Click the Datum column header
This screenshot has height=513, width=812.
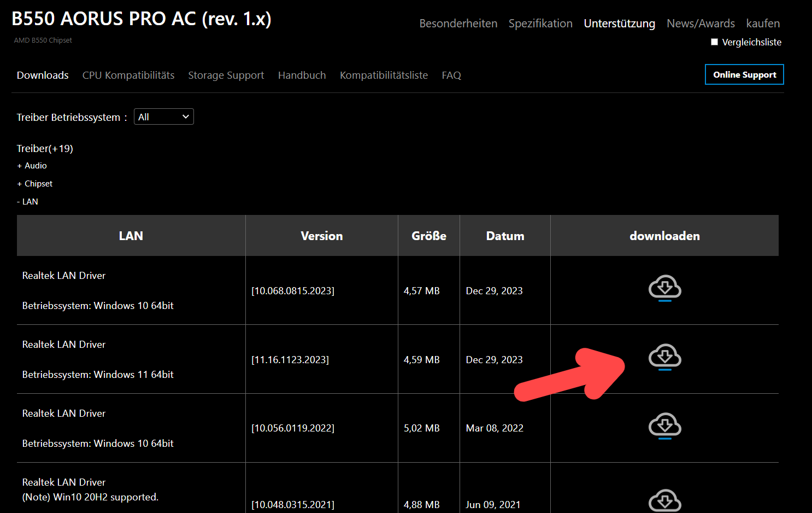[505, 236]
